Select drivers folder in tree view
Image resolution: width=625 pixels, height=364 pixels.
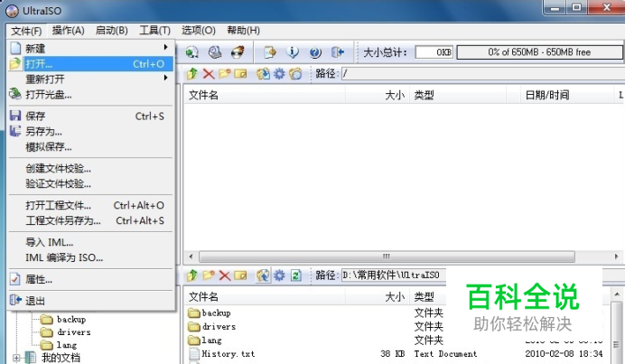click(65, 331)
